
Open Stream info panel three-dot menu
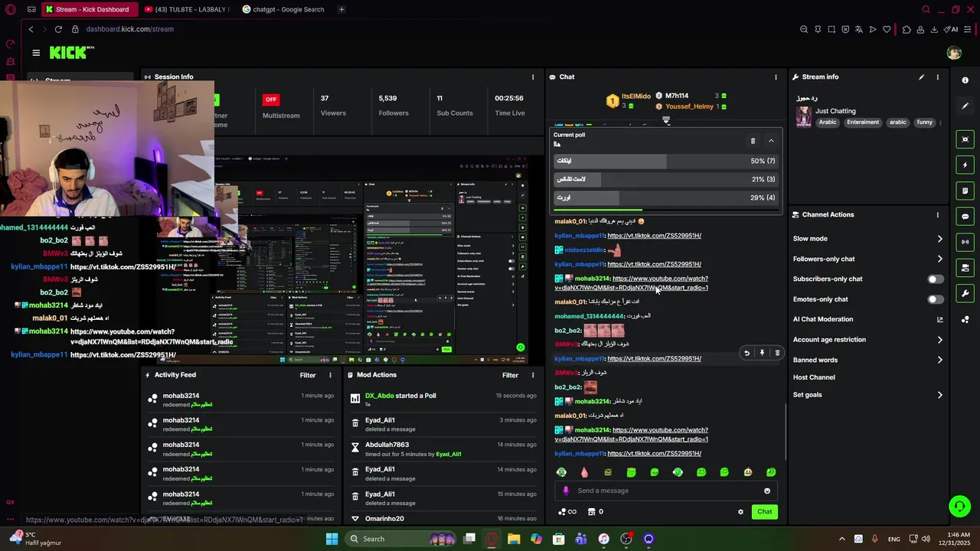click(x=937, y=77)
